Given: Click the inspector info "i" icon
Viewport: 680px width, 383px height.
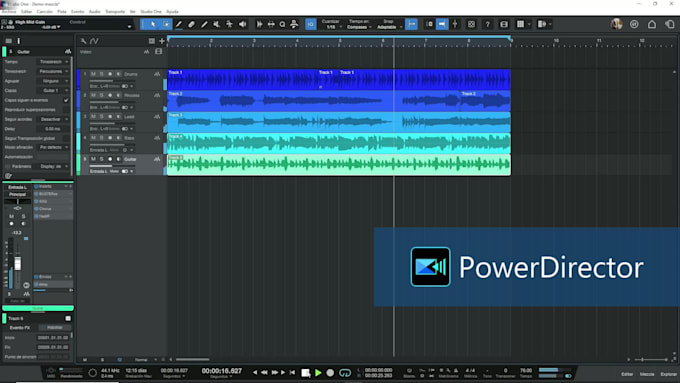Looking at the screenshot, I should (18, 41).
